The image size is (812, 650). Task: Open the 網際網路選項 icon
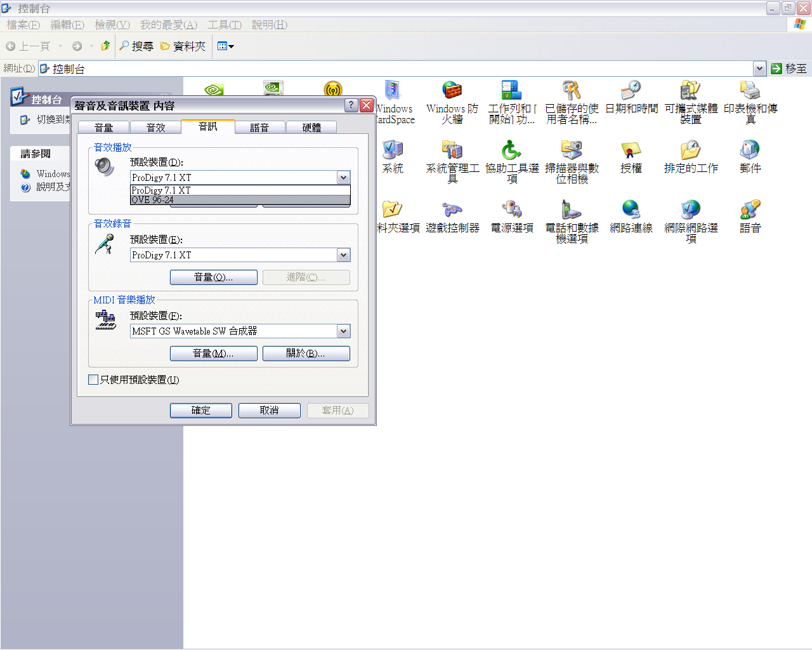[691, 221]
